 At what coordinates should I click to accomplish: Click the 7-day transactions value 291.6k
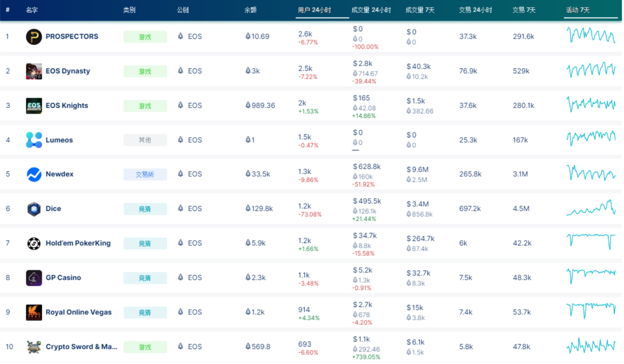pyautogui.click(x=523, y=36)
